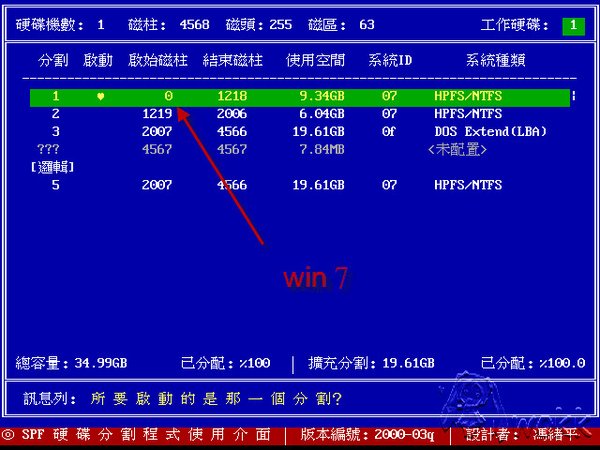Click the sectors value 63

[367, 25]
